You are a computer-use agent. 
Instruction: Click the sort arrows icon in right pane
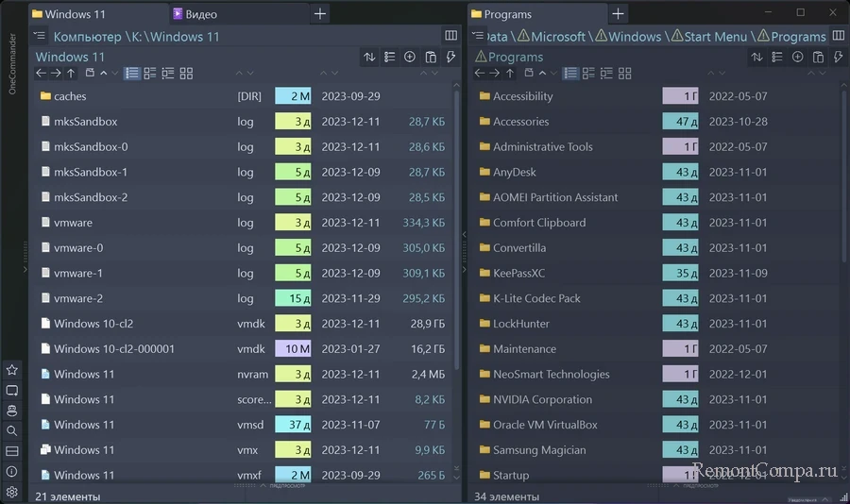point(756,58)
